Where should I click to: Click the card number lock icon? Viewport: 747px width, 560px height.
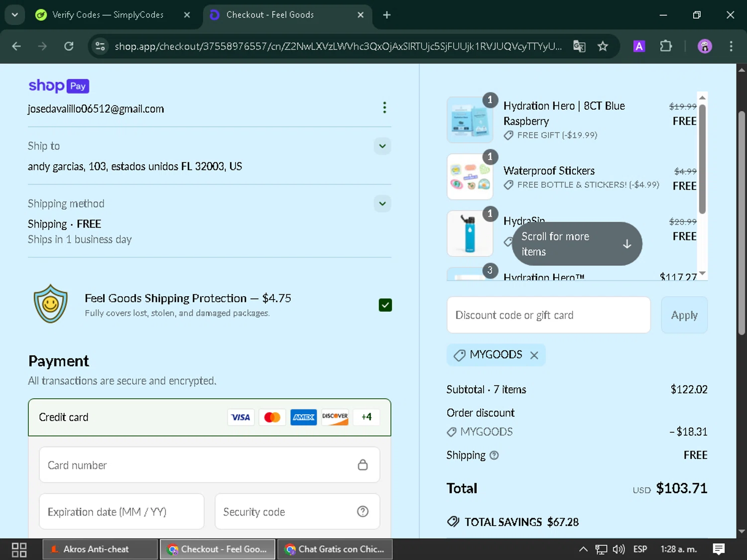pos(363,465)
